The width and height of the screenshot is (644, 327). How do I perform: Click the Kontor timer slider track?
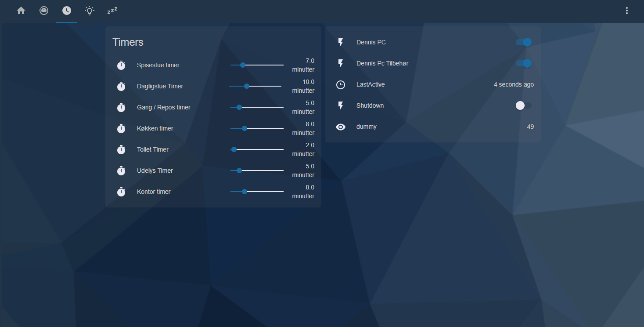coord(257,192)
